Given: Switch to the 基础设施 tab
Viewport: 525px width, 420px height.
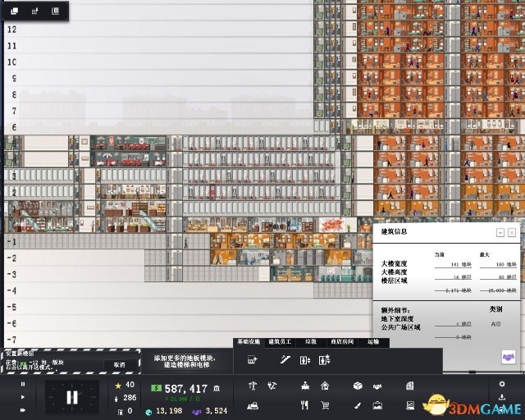Looking at the screenshot, I should (249, 342).
